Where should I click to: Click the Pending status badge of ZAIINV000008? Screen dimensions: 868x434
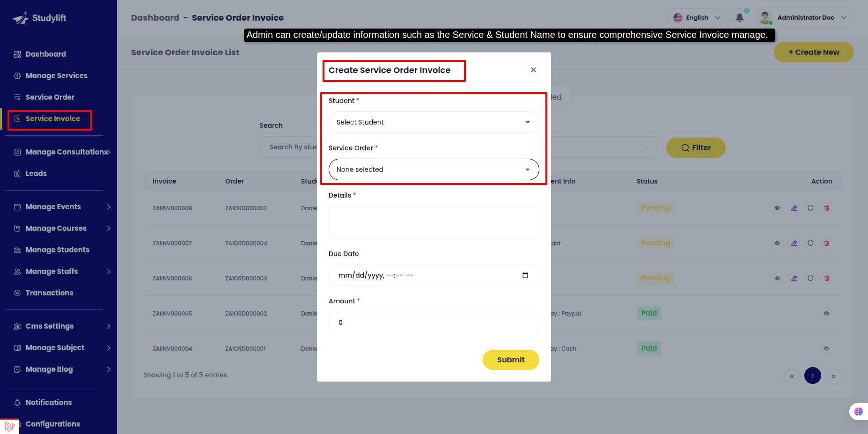(x=655, y=207)
